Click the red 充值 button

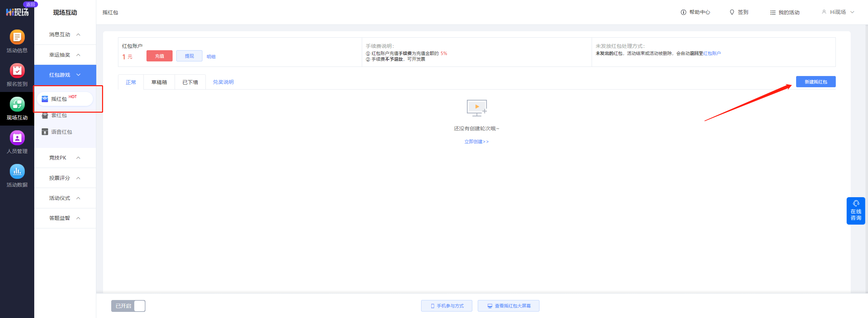[159, 56]
